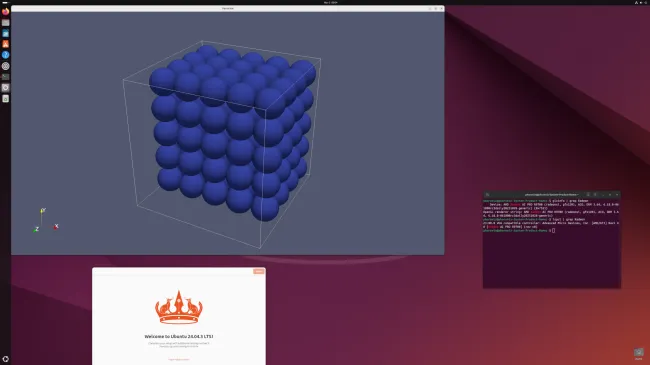Image resolution: width=650 pixels, height=365 pixels.
Task: Click the 3D viewer window title bar
Action: (228, 8)
